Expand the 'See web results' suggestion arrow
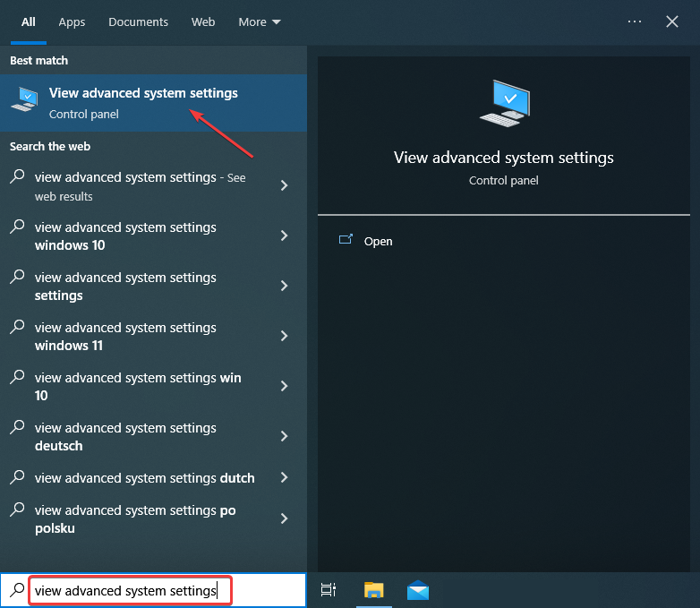Screen dimensions: 700x608 click(x=284, y=185)
